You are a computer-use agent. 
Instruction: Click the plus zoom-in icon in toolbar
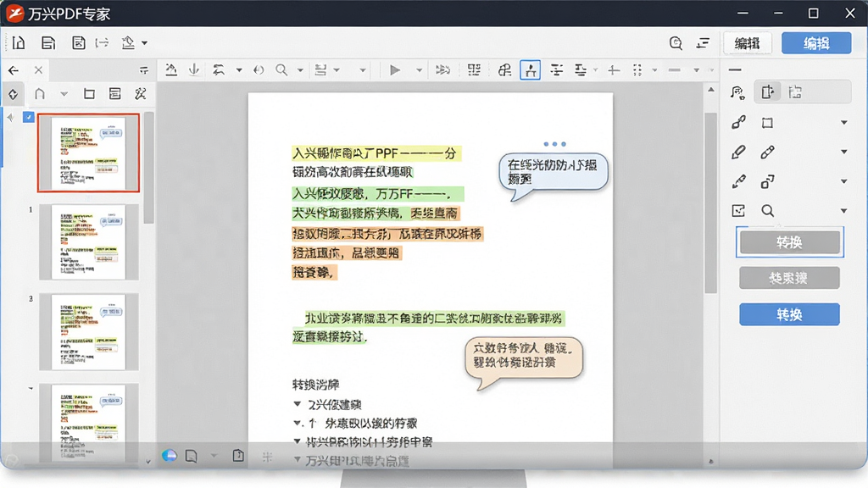(x=614, y=69)
